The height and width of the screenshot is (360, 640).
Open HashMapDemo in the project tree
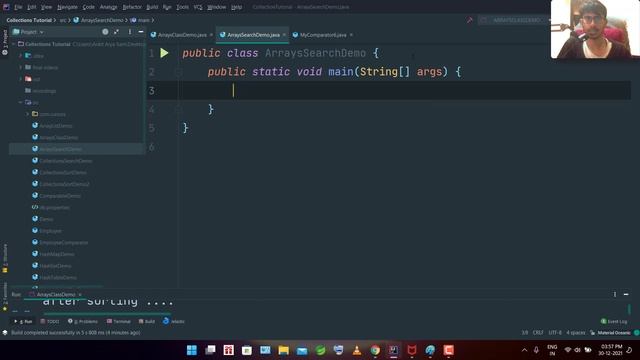57,254
